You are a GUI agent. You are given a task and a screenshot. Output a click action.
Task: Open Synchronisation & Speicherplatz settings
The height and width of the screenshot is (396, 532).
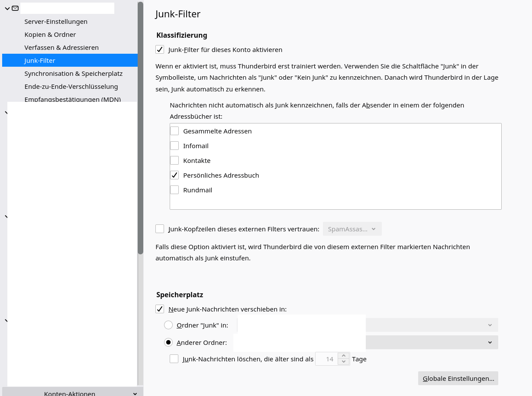73,74
